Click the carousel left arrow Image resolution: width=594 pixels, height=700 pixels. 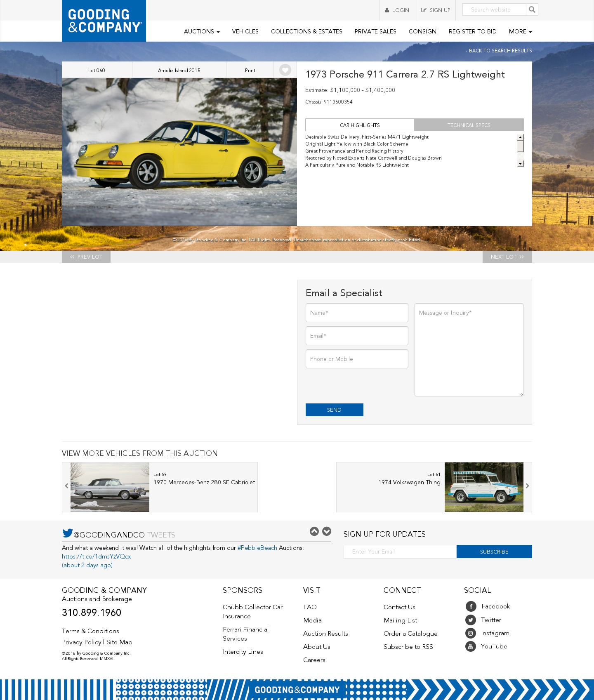[x=66, y=486]
